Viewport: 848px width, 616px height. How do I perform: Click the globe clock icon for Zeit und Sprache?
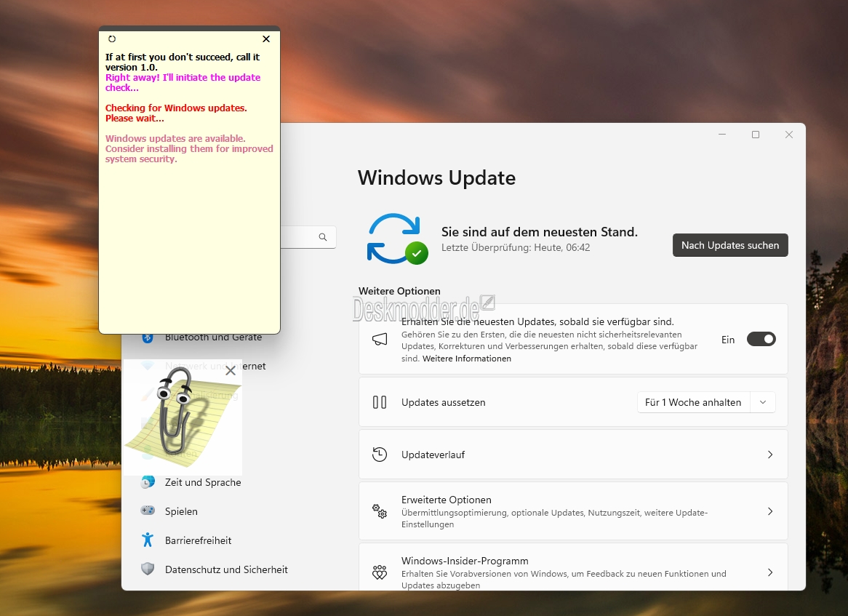[x=148, y=482]
